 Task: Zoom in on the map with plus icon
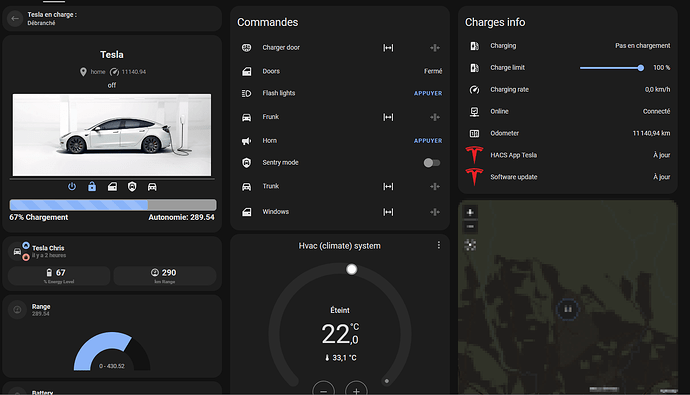[x=470, y=212]
